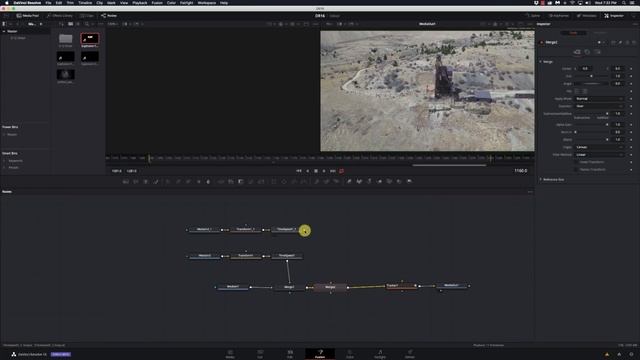Switch to the Color page tab
Screen dimensions: 640x360
pos(350,353)
